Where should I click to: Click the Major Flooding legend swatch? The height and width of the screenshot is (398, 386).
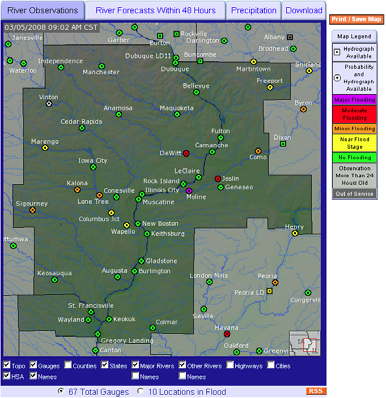click(355, 100)
